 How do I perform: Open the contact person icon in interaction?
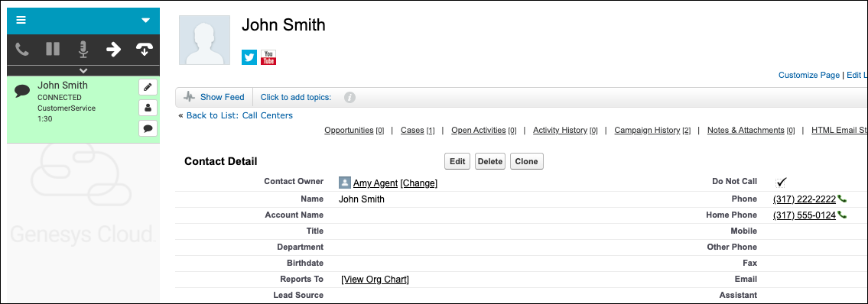pos(148,108)
